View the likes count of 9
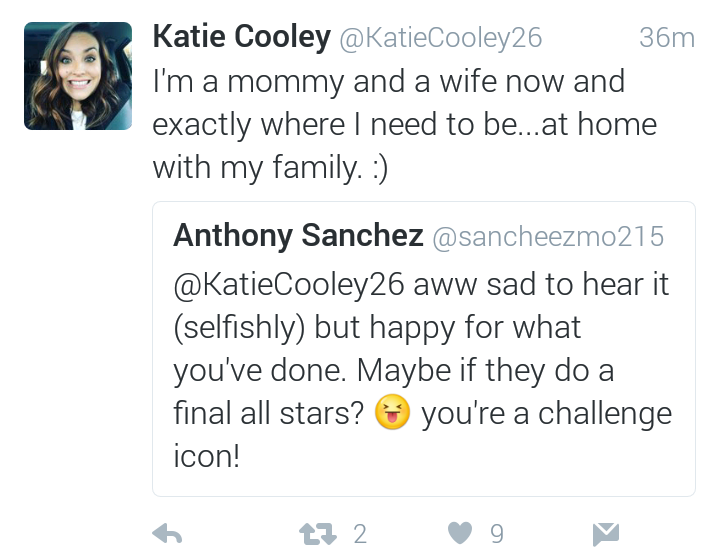 (x=497, y=534)
